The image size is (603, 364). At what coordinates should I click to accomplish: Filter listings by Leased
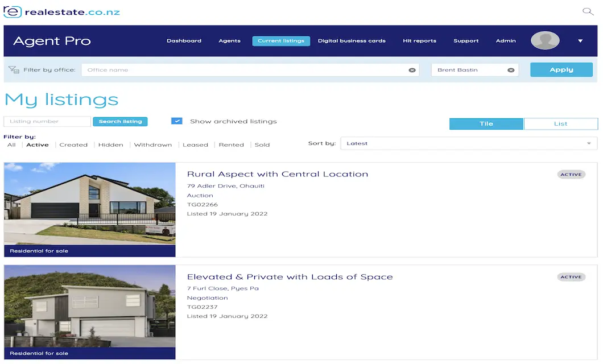[195, 145]
